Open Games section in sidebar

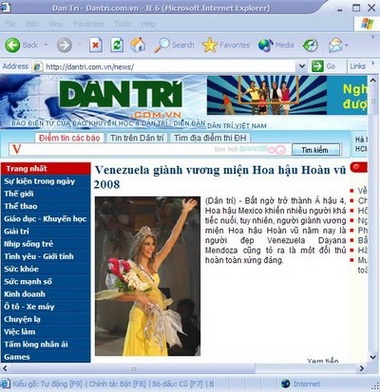pyautogui.click(x=46, y=357)
